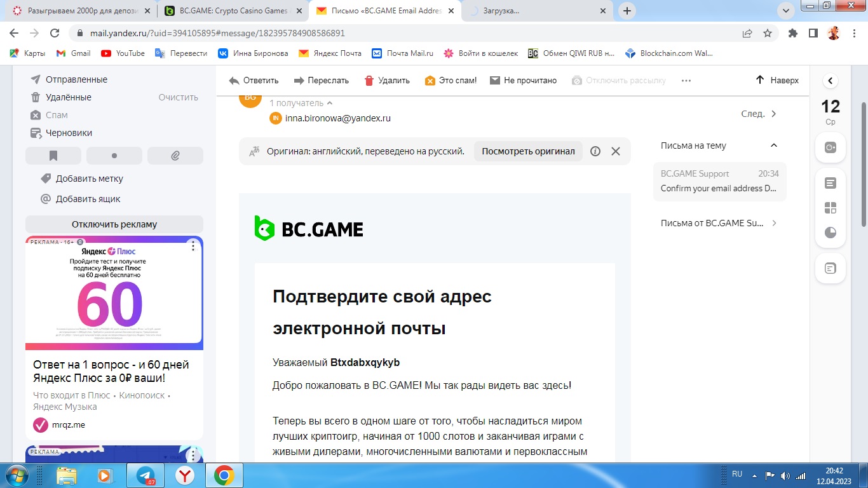This screenshot has width=868, height=488.
Task: Click Наверх to go to top
Action: [x=777, y=80]
